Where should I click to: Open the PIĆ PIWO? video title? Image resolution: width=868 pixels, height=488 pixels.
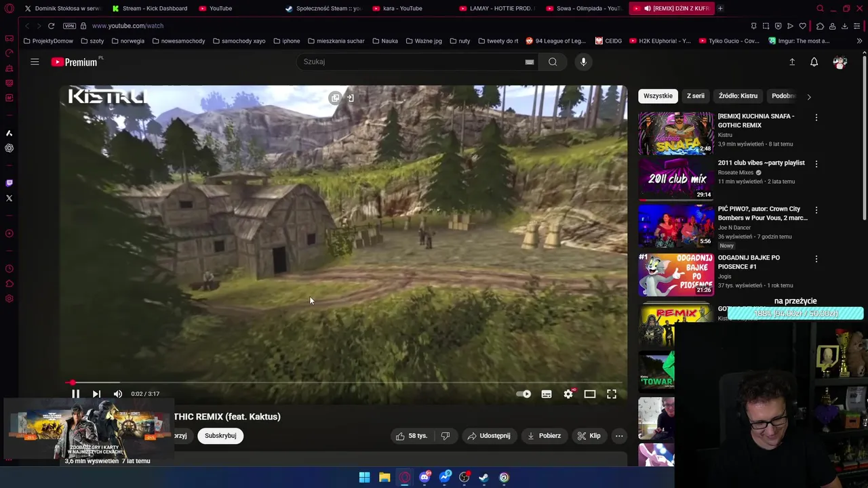(x=762, y=213)
